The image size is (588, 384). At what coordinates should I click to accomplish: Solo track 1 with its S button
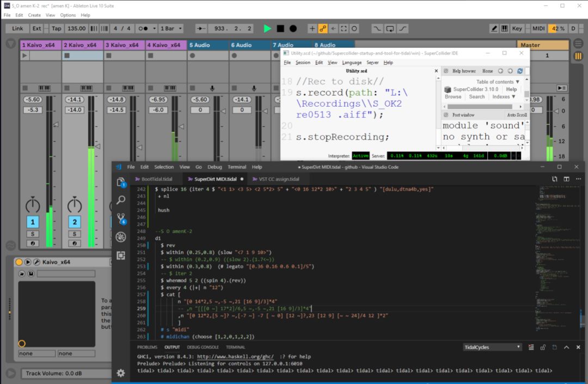pos(33,234)
